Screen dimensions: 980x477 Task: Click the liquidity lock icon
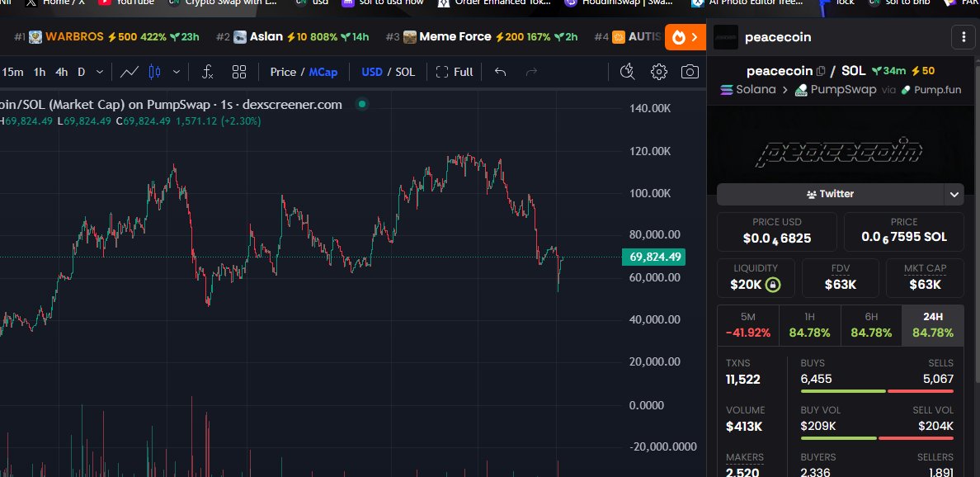pyautogui.click(x=773, y=285)
